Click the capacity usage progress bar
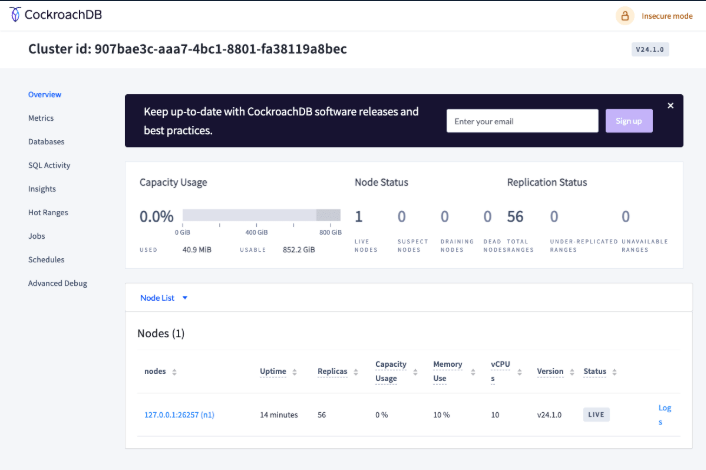 tap(261, 215)
